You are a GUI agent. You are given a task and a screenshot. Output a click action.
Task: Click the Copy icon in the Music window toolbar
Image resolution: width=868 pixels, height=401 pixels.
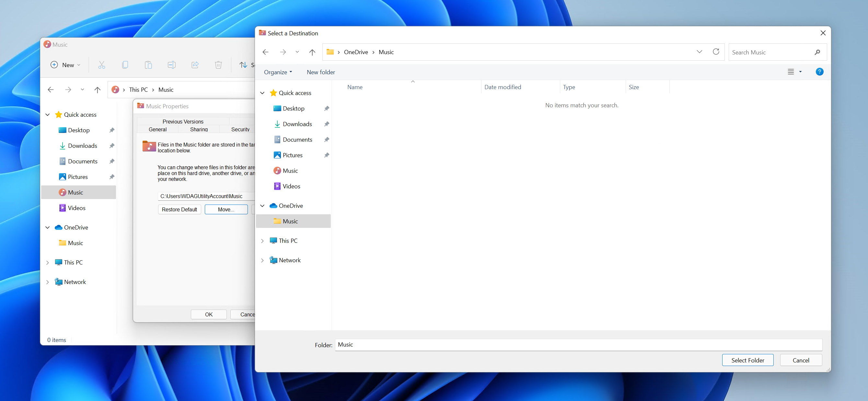[x=125, y=65]
